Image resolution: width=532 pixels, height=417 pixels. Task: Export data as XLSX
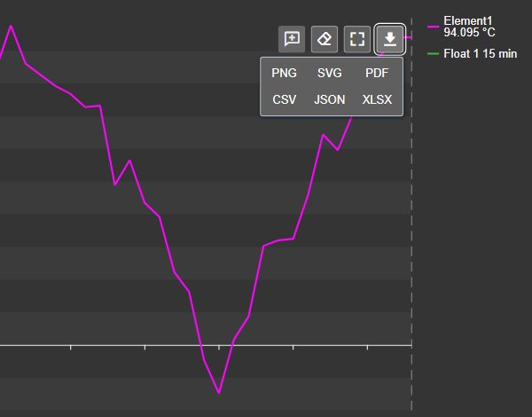pos(377,99)
